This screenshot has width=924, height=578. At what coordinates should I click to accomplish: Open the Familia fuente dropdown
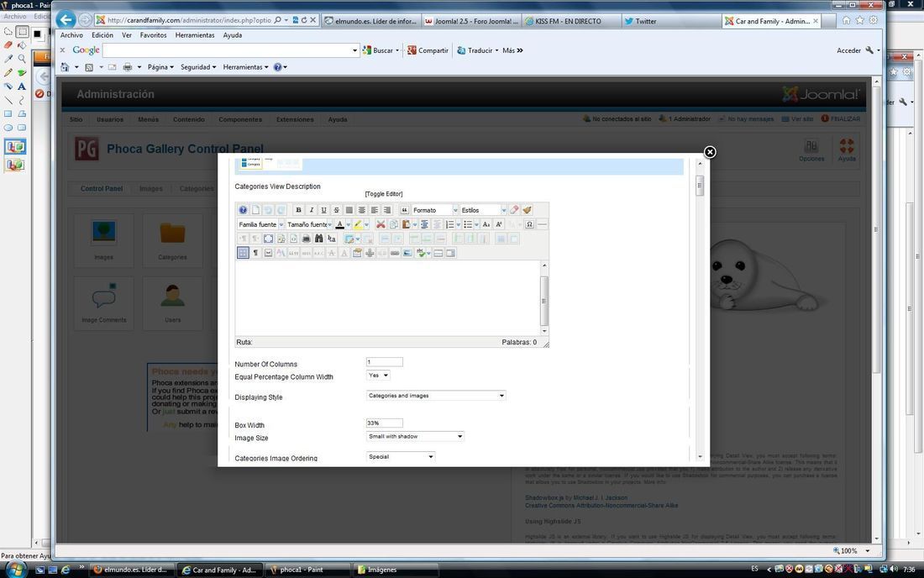[261, 224]
